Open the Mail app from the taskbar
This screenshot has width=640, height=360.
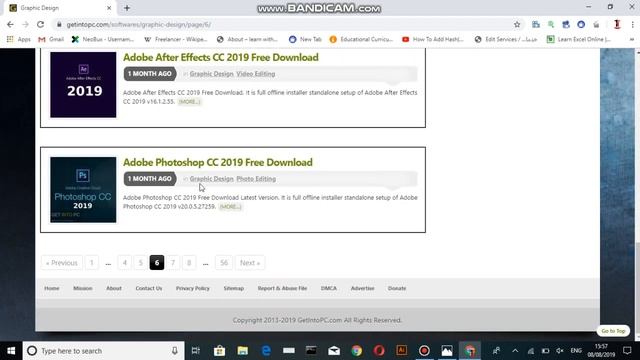[x=334, y=351]
